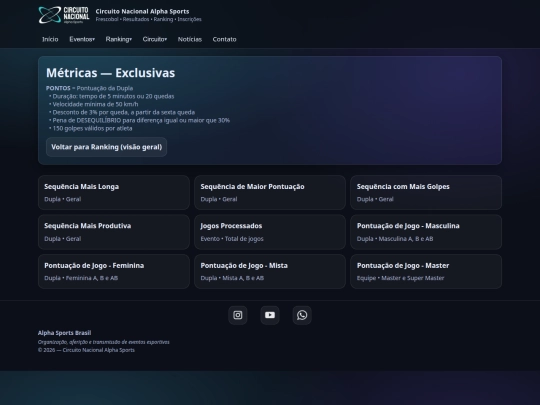Open Pontuação de Jogo - Master card
Image resolution: width=540 pixels, height=405 pixels.
[426, 271]
